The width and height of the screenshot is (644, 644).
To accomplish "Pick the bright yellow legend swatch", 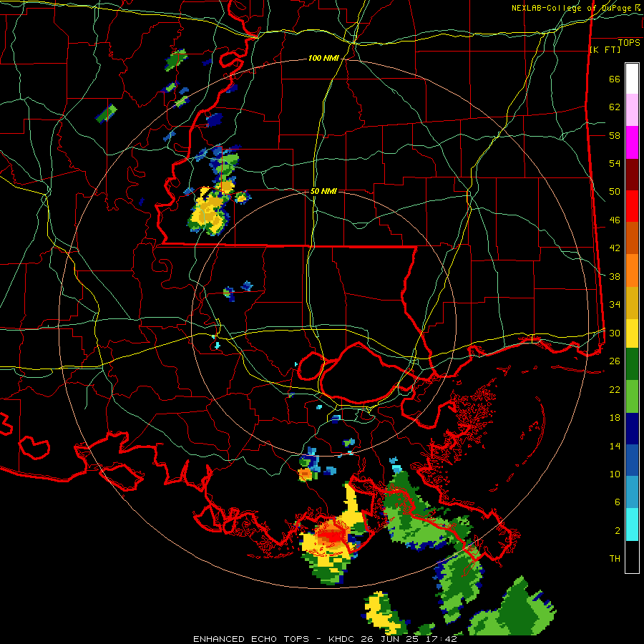I will tap(632, 333).
